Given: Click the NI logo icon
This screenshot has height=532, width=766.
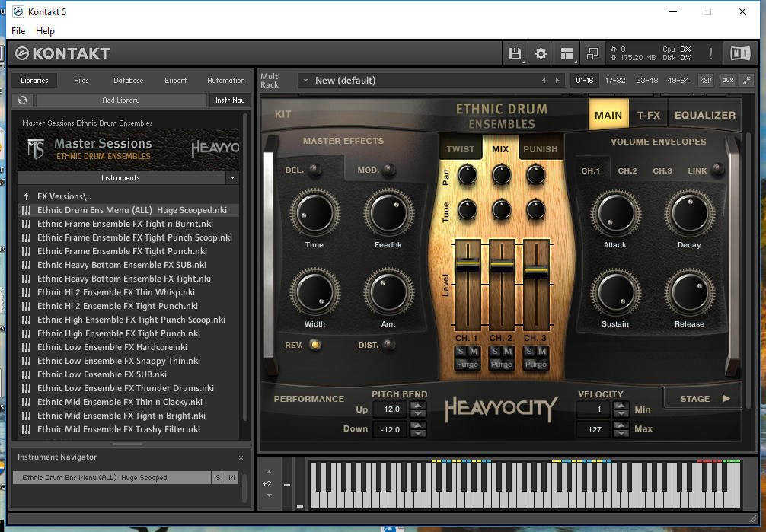Looking at the screenshot, I should point(740,53).
